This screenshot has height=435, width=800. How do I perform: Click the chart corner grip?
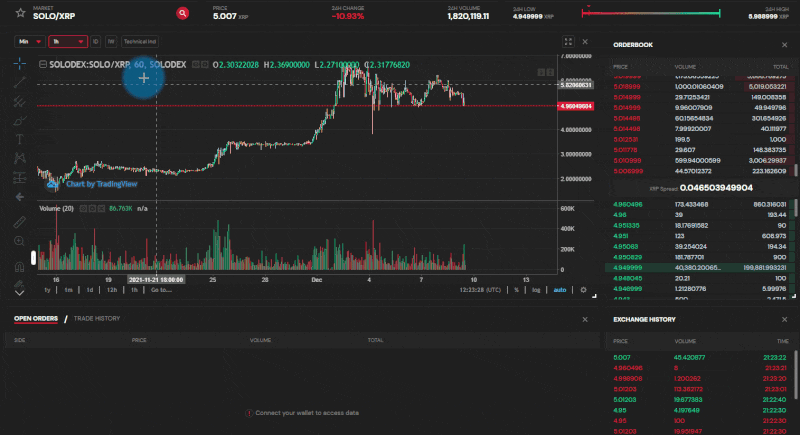(x=594, y=296)
